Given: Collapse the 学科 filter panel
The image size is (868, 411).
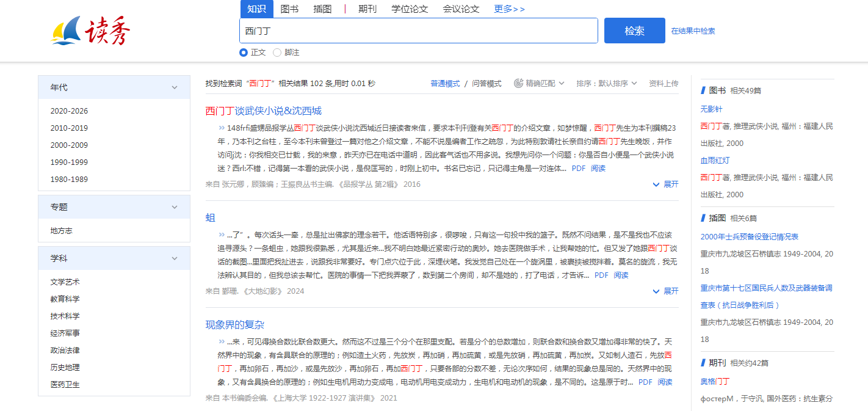Looking at the screenshot, I should coord(175,258).
